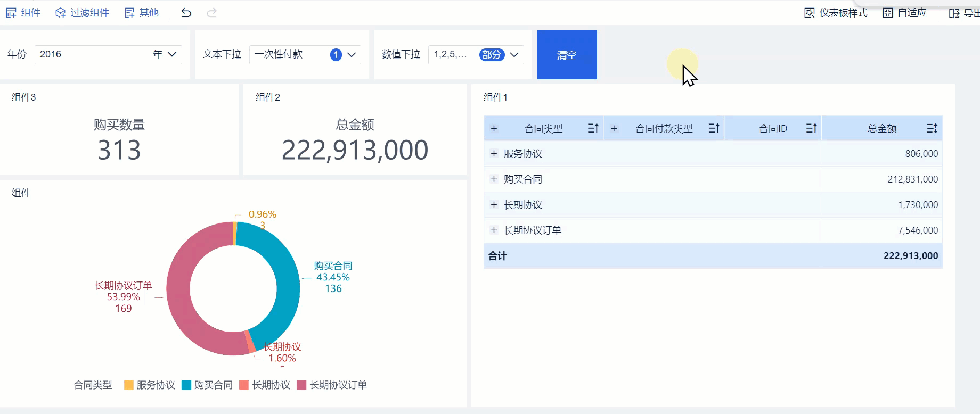Viewport: 980px width, 414px height.
Task: Click the 总金额 column header text
Action: 882,128
